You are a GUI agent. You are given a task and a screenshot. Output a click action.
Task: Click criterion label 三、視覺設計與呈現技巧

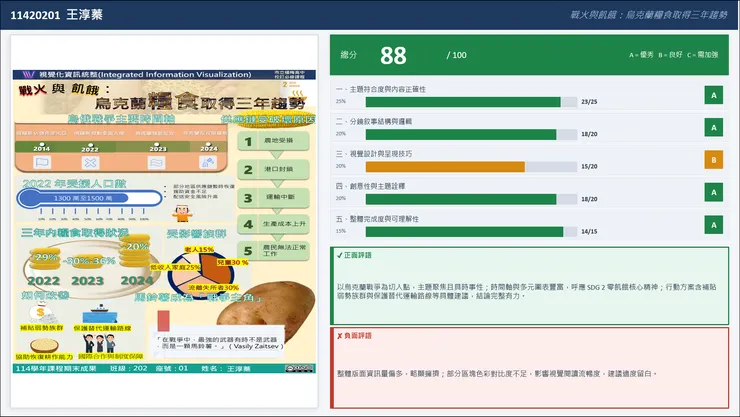coord(374,154)
